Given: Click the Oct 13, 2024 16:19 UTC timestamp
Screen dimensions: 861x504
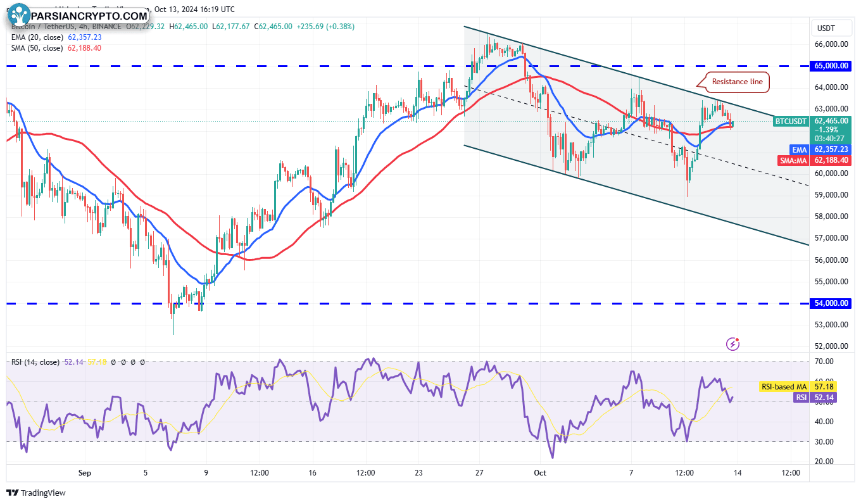Looking at the screenshot, I should point(195,9).
